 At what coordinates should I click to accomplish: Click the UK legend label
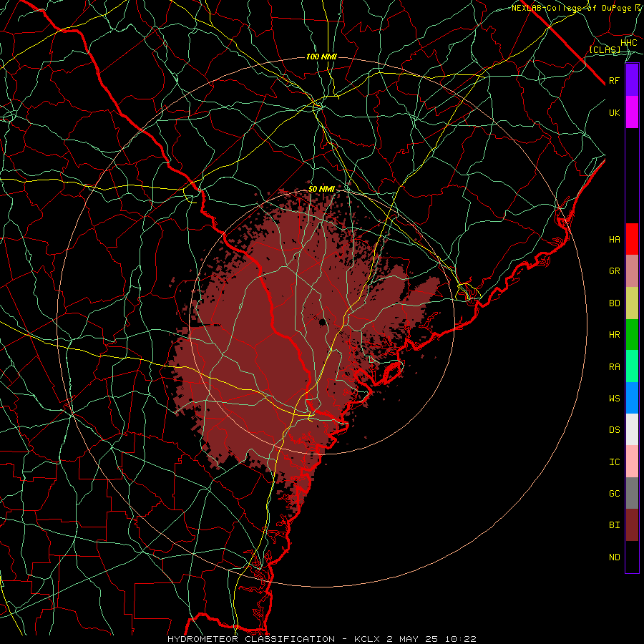click(x=615, y=112)
